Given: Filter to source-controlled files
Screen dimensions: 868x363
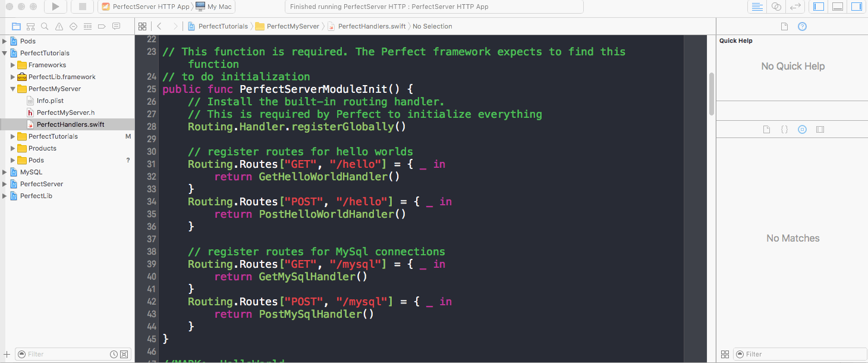Looking at the screenshot, I should pos(124,354).
